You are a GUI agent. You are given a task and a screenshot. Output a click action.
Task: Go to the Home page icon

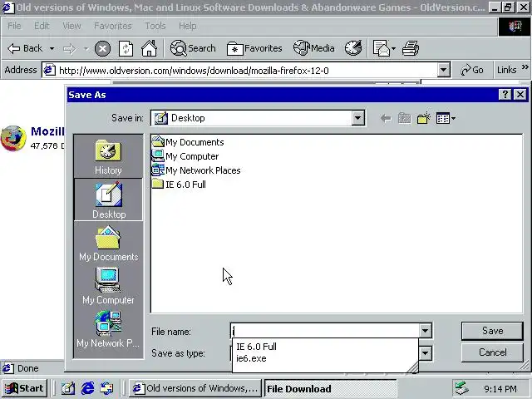point(150,48)
